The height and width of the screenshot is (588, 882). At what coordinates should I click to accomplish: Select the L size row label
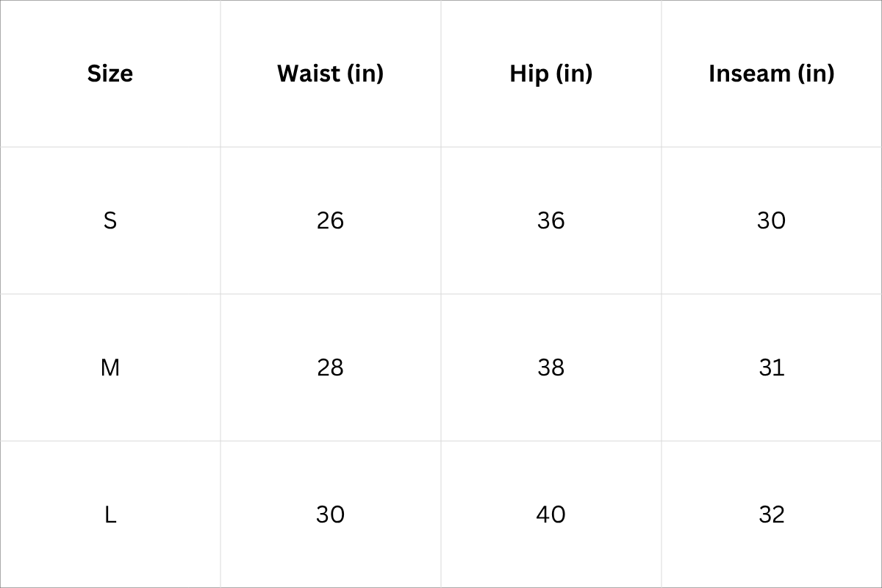pyautogui.click(x=110, y=514)
